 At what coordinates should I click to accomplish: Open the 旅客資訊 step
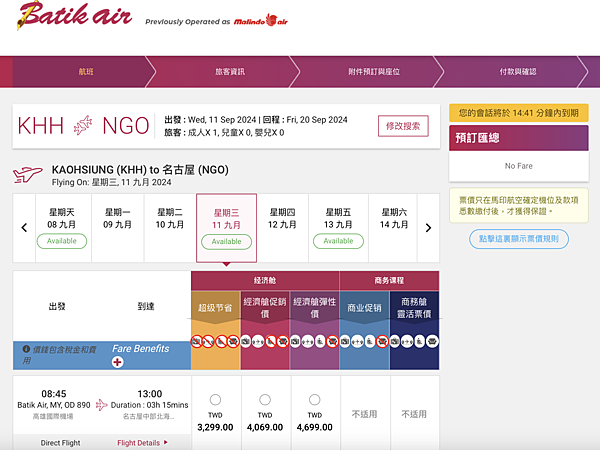[230, 72]
